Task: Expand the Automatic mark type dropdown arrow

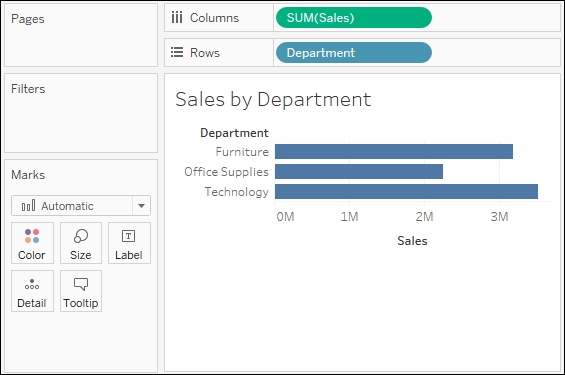Action: 142,206
